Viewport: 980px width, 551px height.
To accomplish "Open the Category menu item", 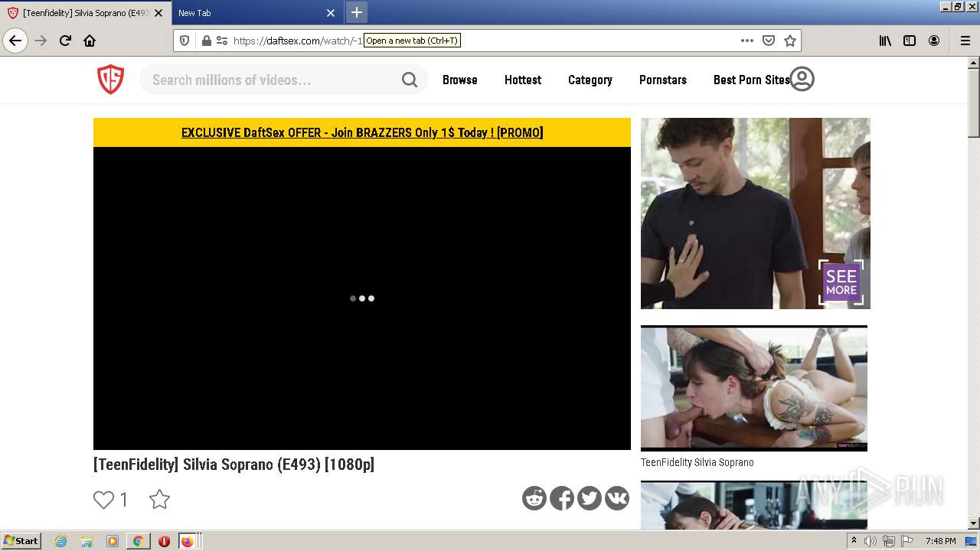I will [x=590, y=80].
